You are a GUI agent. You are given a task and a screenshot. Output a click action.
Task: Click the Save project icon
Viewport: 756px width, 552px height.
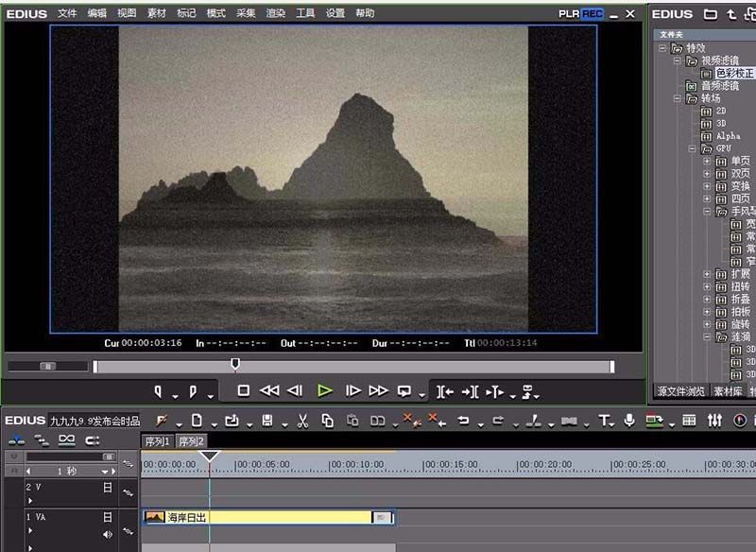[267, 421]
